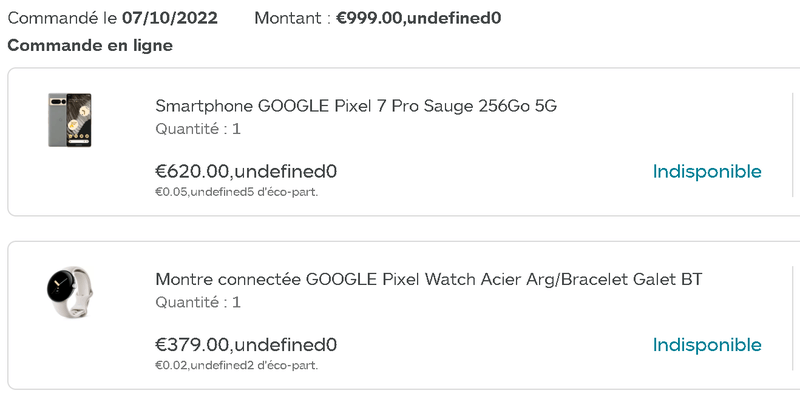Viewport: 800px width, 402px height.
Task: Click the Pixel 7 Pro phone thumbnail
Action: point(70,120)
